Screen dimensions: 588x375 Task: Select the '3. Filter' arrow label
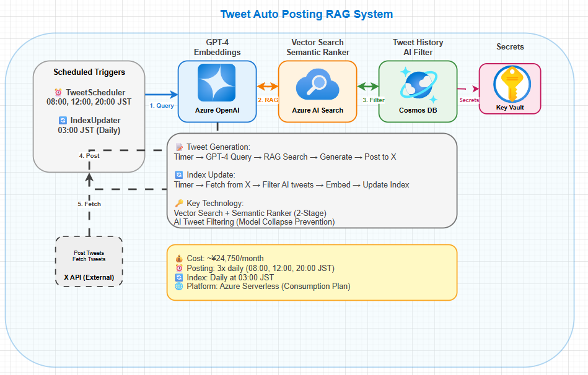click(x=374, y=100)
